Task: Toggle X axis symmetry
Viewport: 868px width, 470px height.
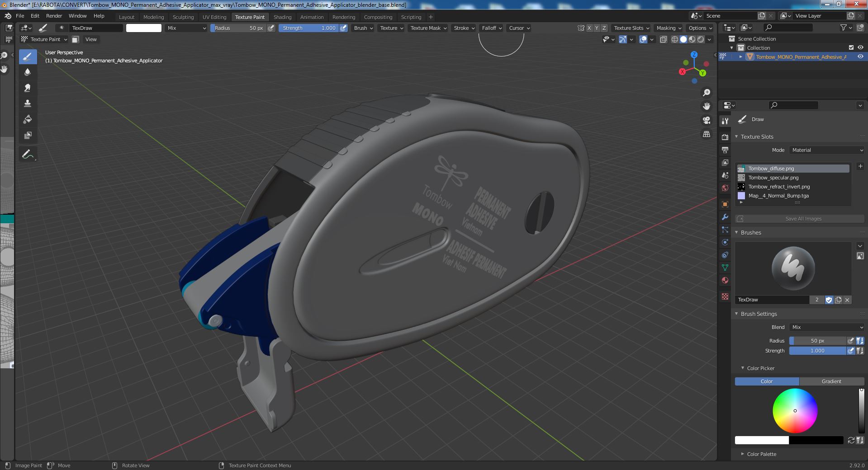Action: [589, 28]
